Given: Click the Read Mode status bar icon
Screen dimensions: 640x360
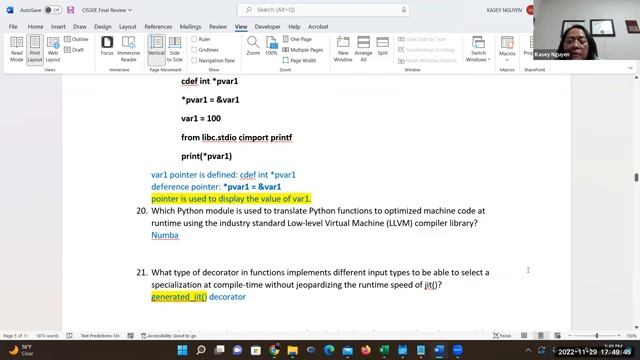Looking at the screenshot, I should 524,336.
